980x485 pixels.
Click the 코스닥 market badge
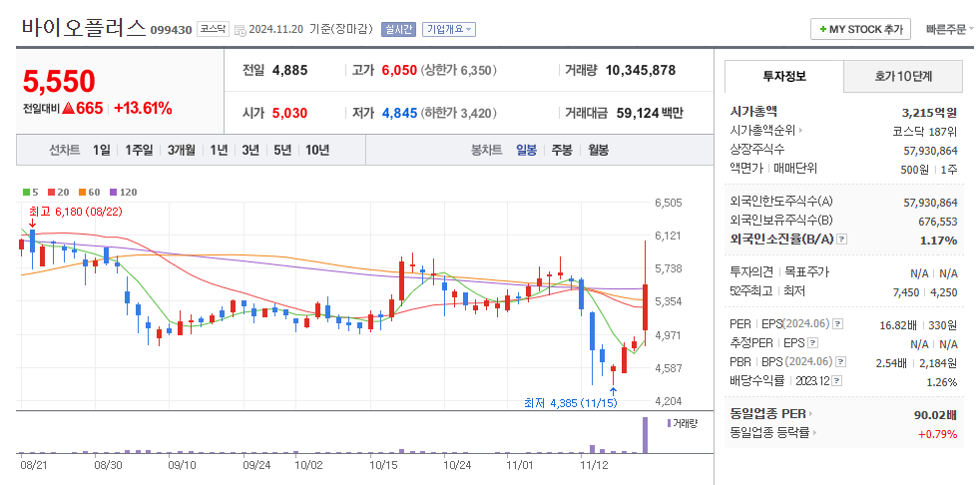(214, 29)
